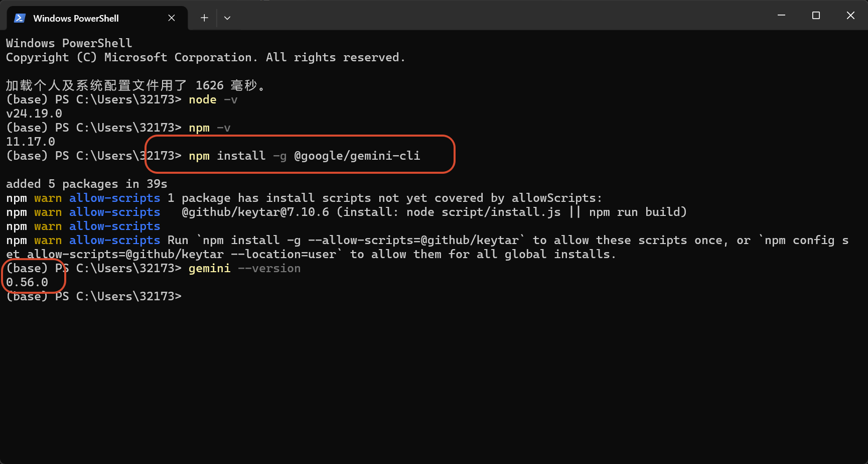868x464 pixels.
Task: Click the 'added 5 packages in 39s' line
Action: [87, 184]
